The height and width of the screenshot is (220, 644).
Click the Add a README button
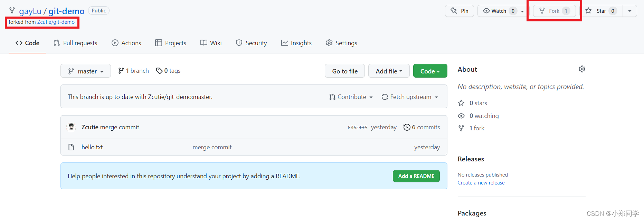[x=416, y=176]
